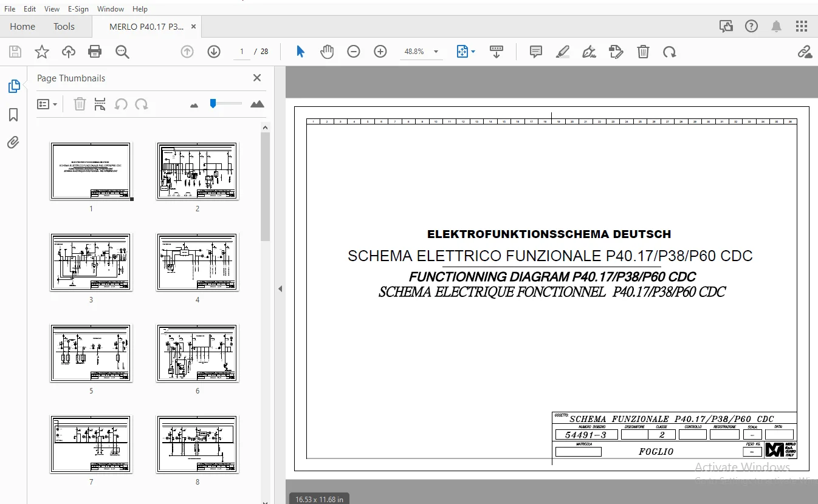
Task: Select the page 3 thumbnail
Action: click(91, 262)
